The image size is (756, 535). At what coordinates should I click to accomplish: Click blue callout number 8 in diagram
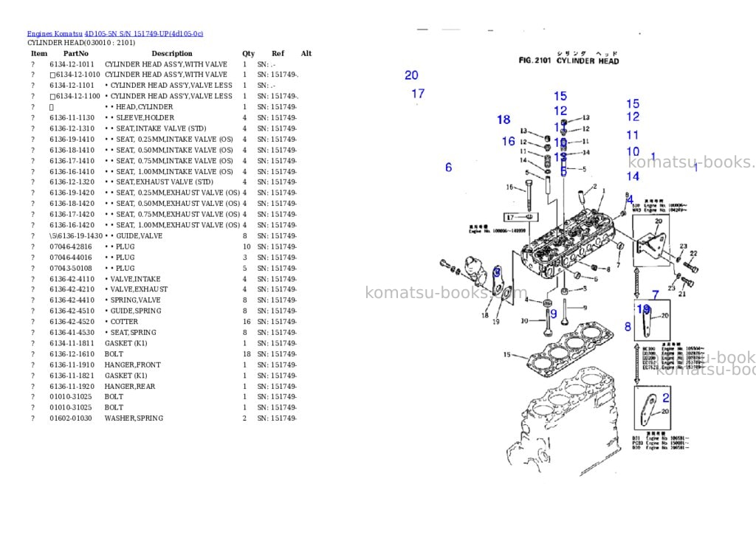pyautogui.click(x=628, y=327)
